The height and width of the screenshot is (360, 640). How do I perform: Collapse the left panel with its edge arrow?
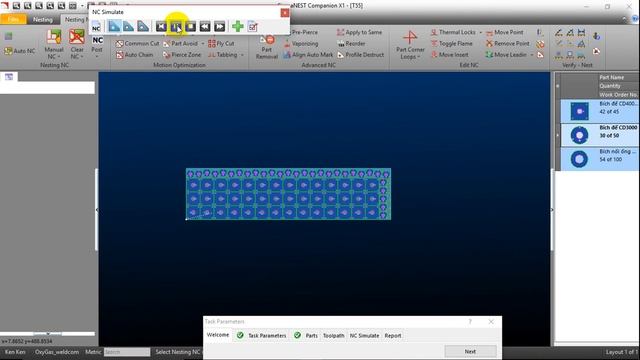[x=97, y=210]
